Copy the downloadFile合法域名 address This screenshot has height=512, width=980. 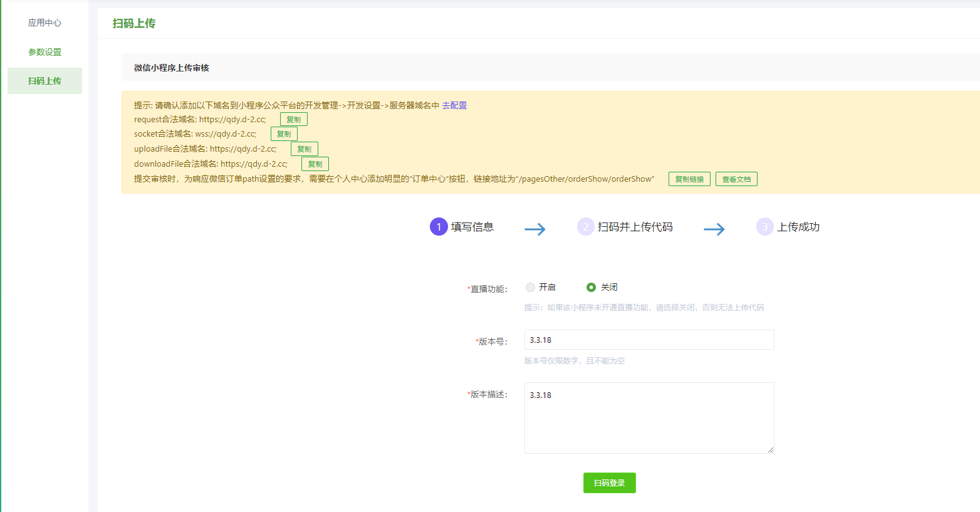(x=315, y=164)
